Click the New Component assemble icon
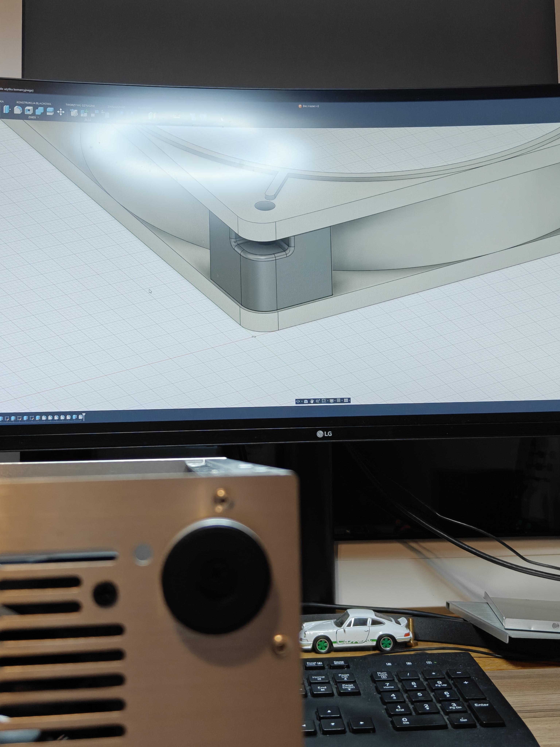The height and width of the screenshot is (747, 560). [74, 113]
